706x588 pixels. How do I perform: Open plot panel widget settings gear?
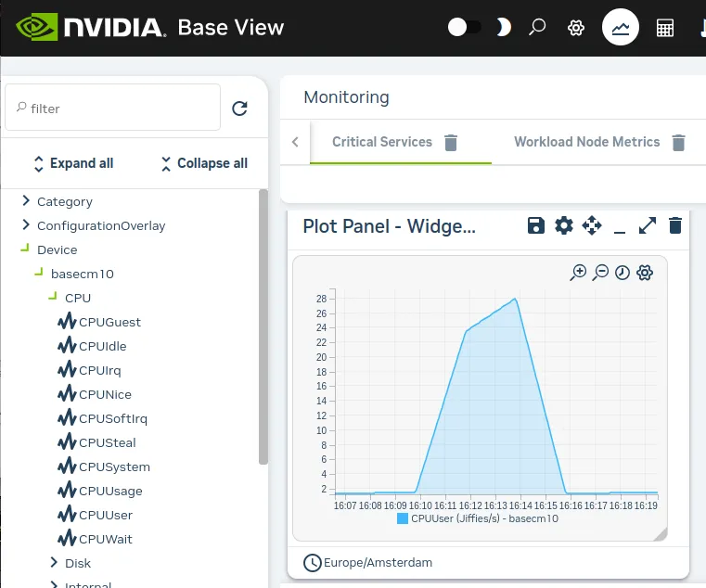click(564, 225)
